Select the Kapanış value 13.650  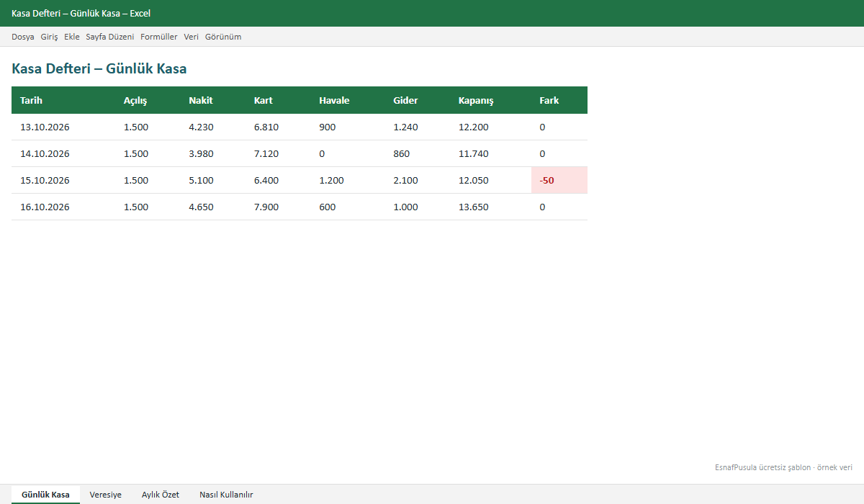point(490,207)
